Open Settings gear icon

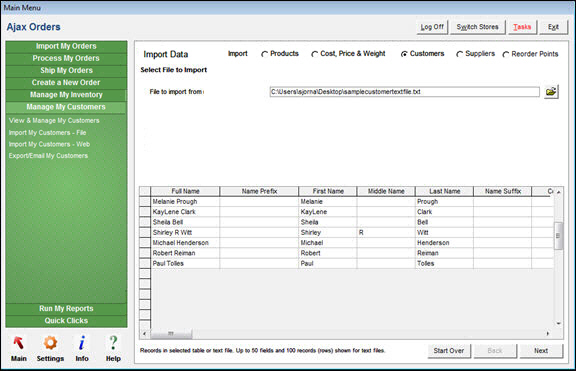[50, 343]
